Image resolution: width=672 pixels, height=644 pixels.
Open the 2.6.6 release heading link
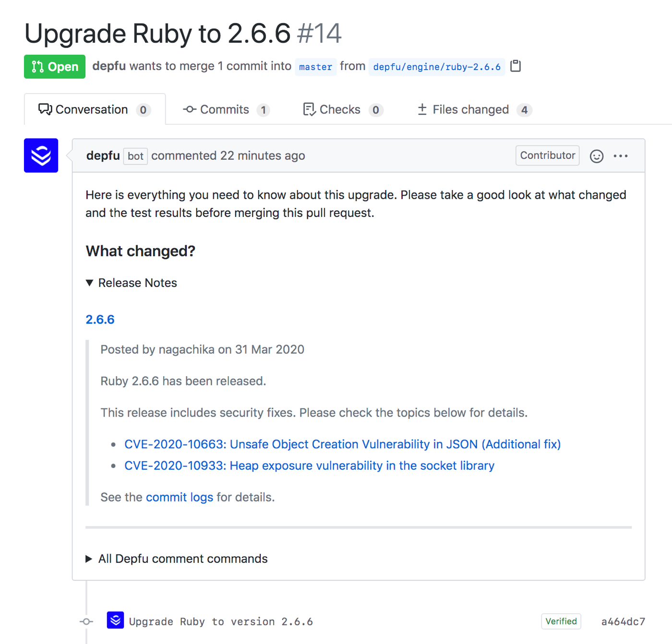(x=100, y=320)
